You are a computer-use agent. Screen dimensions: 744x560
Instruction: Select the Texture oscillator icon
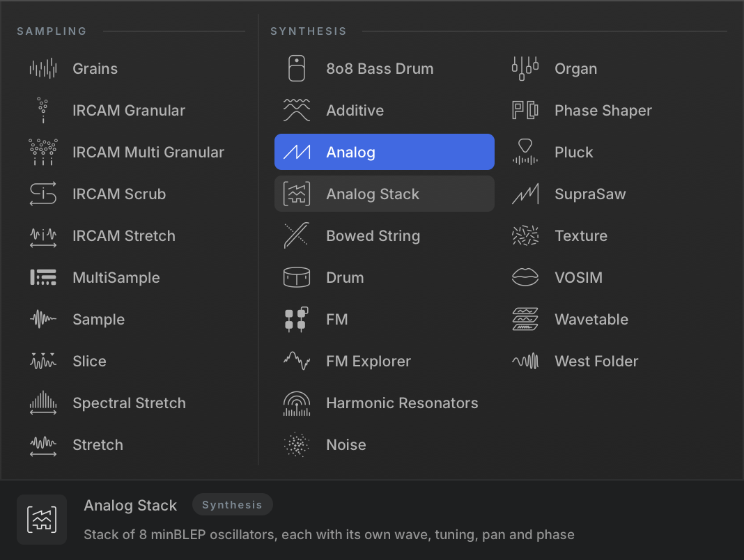[x=525, y=236]
